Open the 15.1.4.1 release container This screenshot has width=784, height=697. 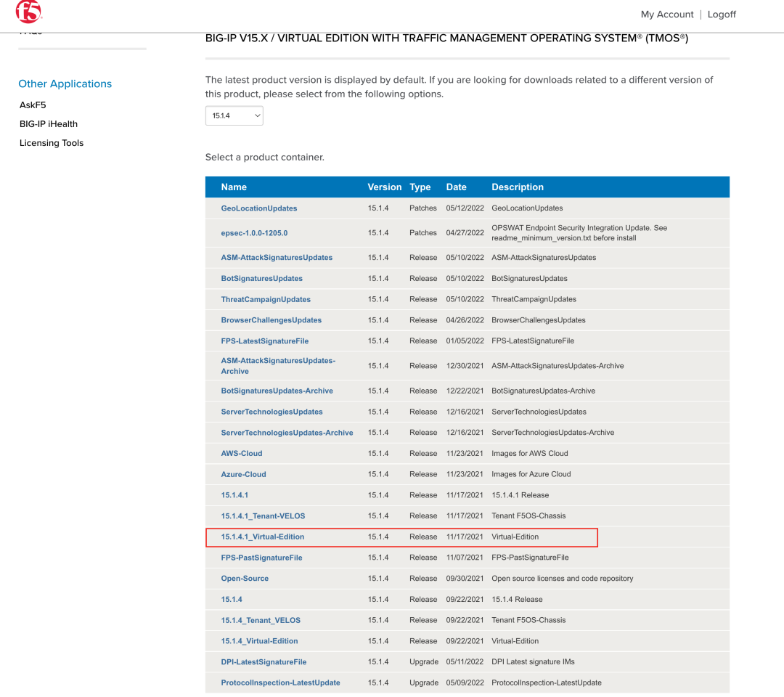234,495
